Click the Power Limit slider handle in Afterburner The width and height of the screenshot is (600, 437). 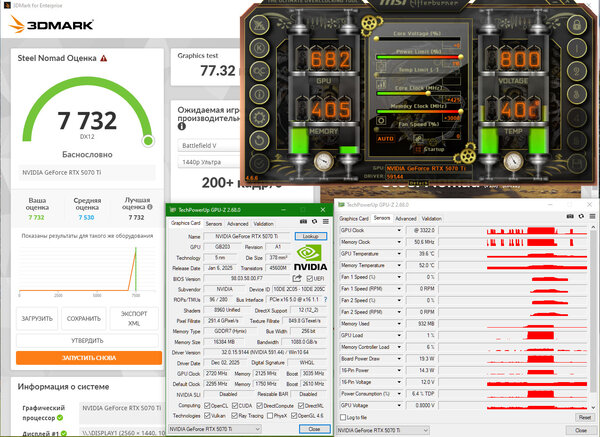(461, 57)
